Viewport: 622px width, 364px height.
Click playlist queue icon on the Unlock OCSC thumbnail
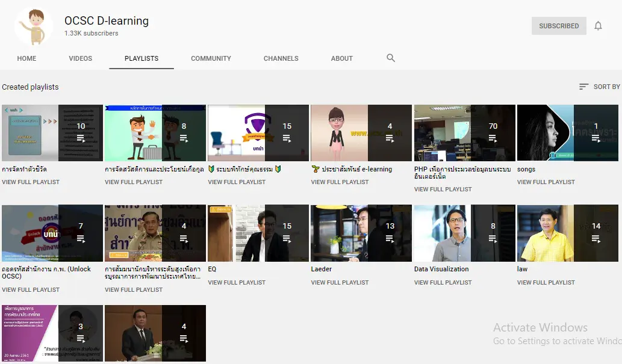(x=81, y=239)
